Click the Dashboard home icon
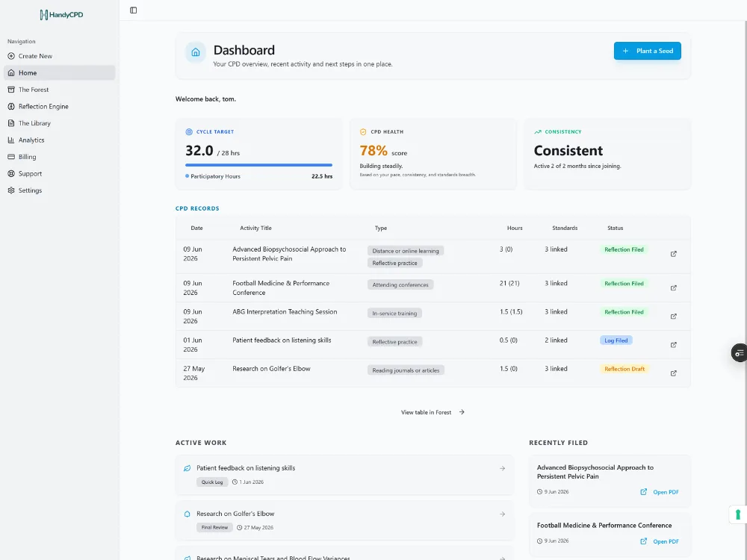 click(x=195, y=52)
